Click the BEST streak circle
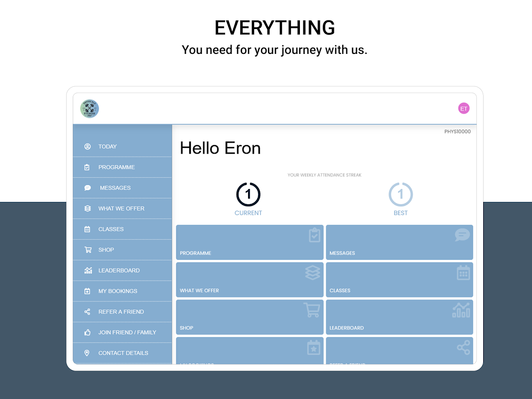This screenshot has height=399, width=532. (400, 194)
